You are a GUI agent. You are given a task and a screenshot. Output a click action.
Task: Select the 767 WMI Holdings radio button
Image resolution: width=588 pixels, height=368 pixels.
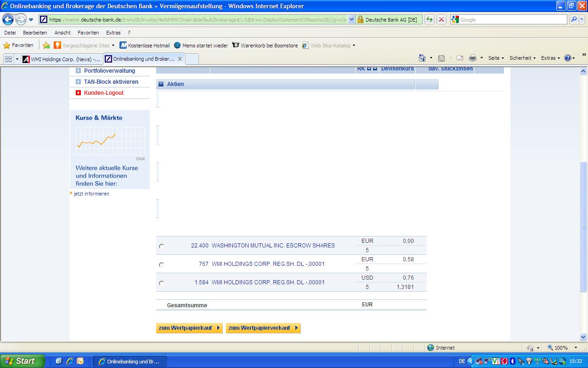161,264
